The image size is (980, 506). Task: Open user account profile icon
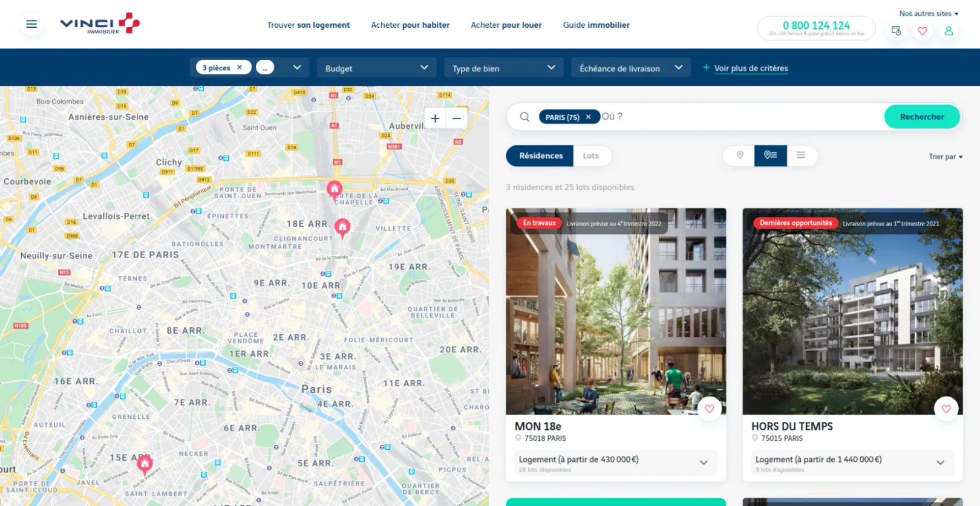[x=949, y=31]
